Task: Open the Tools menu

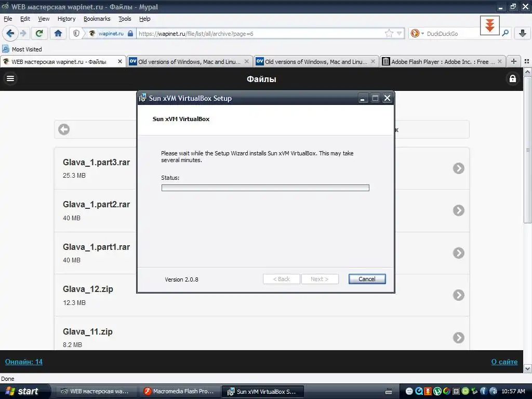Action: coord(125,19)
